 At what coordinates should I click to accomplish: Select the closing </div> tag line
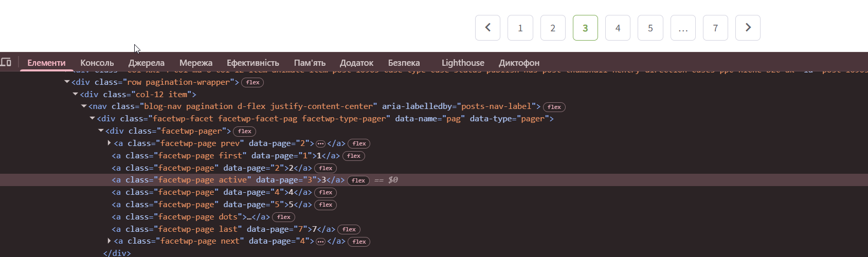click(117, 253)
